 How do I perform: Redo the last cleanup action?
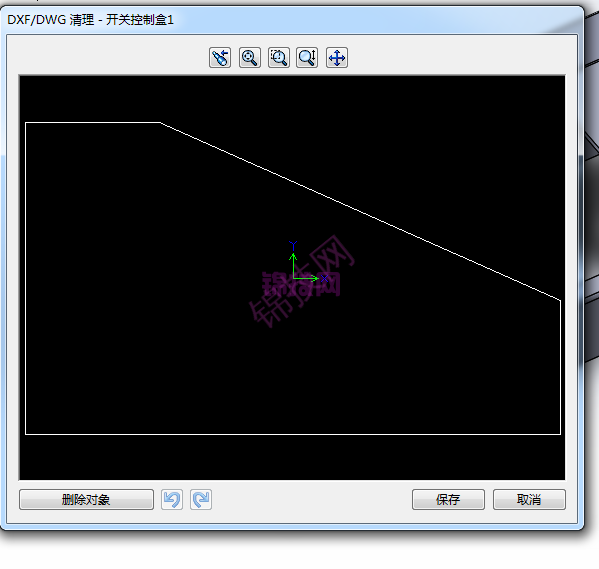pyautogui.click(x=201, y=499)
